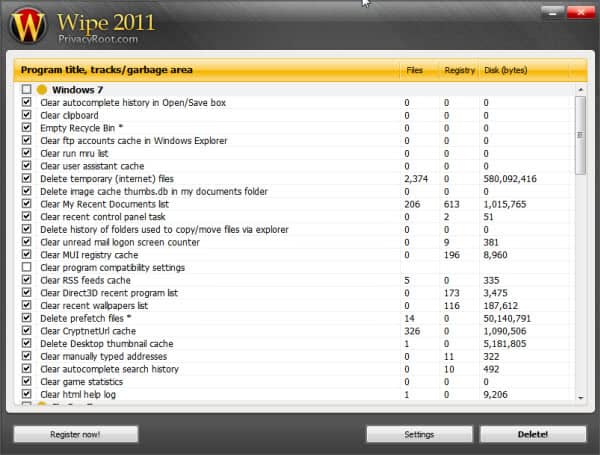600x455 pixels.
Task: Select the 1,090,506 bytes value
Action: [505, 331]
